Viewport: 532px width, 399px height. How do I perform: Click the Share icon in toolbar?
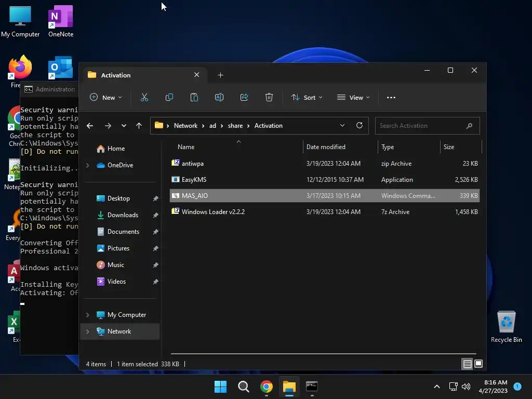pos(244,97)
